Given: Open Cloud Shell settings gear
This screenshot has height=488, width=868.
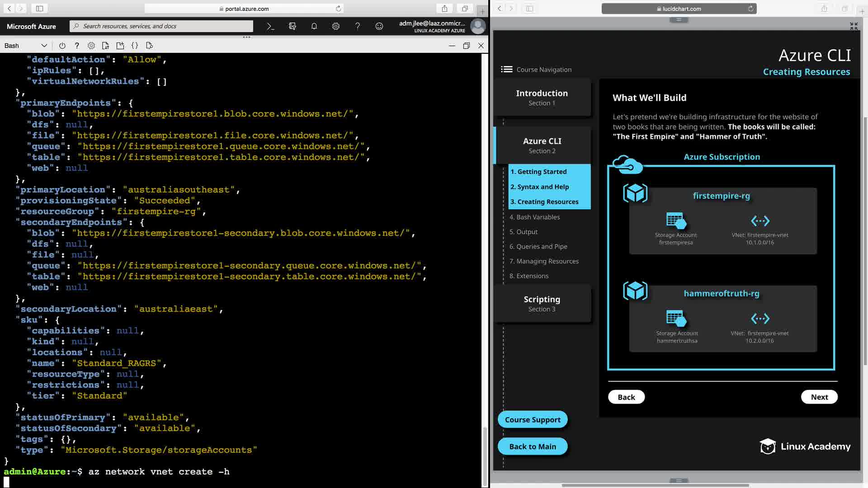Looking at the screenshot, I should tap(91, 46).
